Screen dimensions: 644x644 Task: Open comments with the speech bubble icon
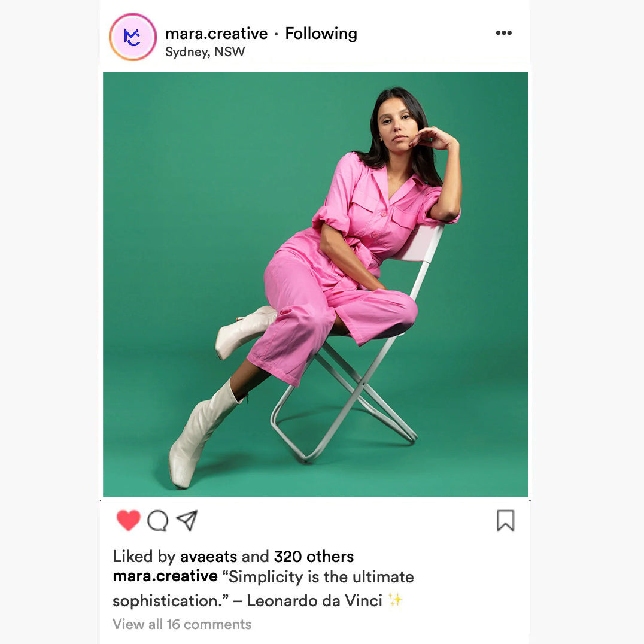(x=158, y=521)
